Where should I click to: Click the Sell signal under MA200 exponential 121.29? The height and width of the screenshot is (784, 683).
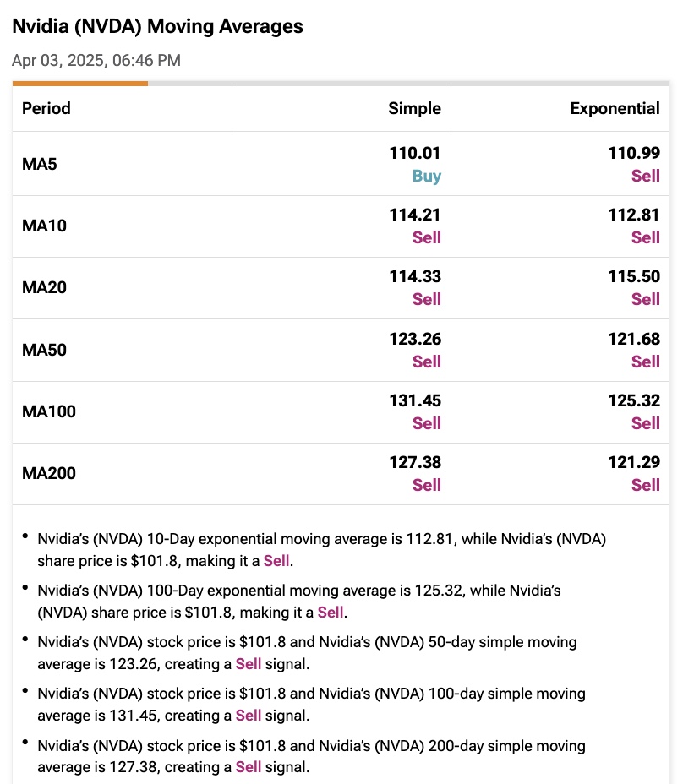[645, 485]
